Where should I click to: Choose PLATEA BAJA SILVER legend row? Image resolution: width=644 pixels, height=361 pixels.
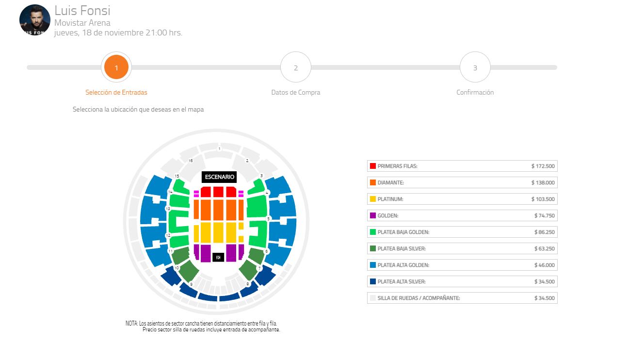click(462, 248)
